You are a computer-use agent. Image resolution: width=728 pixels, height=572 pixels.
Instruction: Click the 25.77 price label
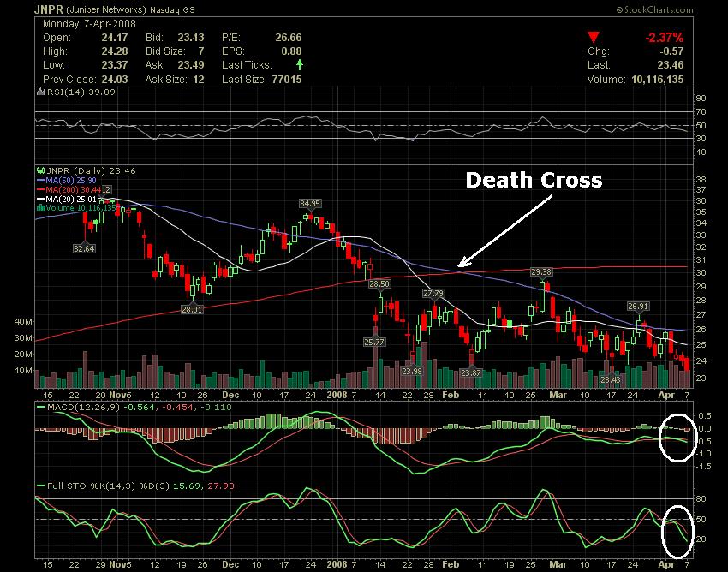pos(374,342)
